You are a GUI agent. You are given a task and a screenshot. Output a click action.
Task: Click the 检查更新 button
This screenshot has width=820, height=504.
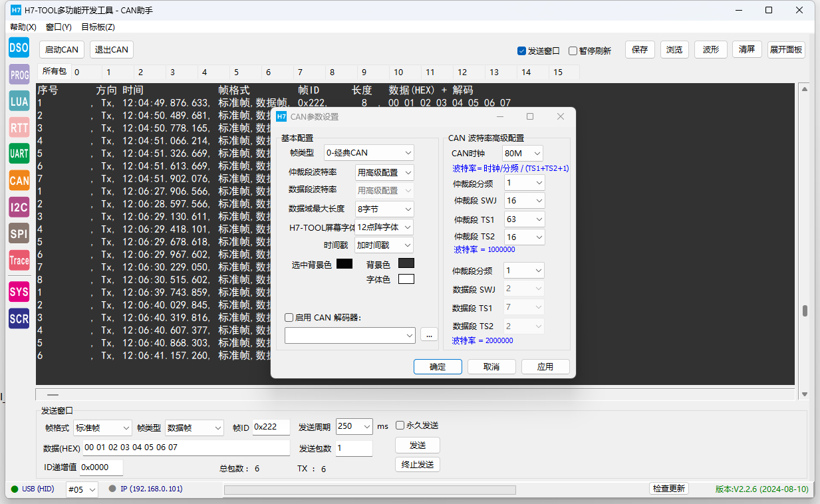[x=669, y=489]
